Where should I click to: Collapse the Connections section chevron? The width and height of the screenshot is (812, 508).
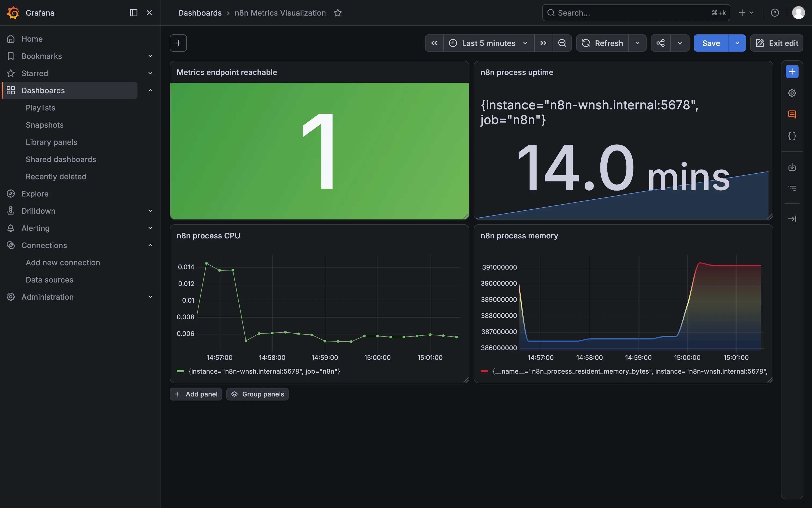pyautogui.click(x=150, y=245)
